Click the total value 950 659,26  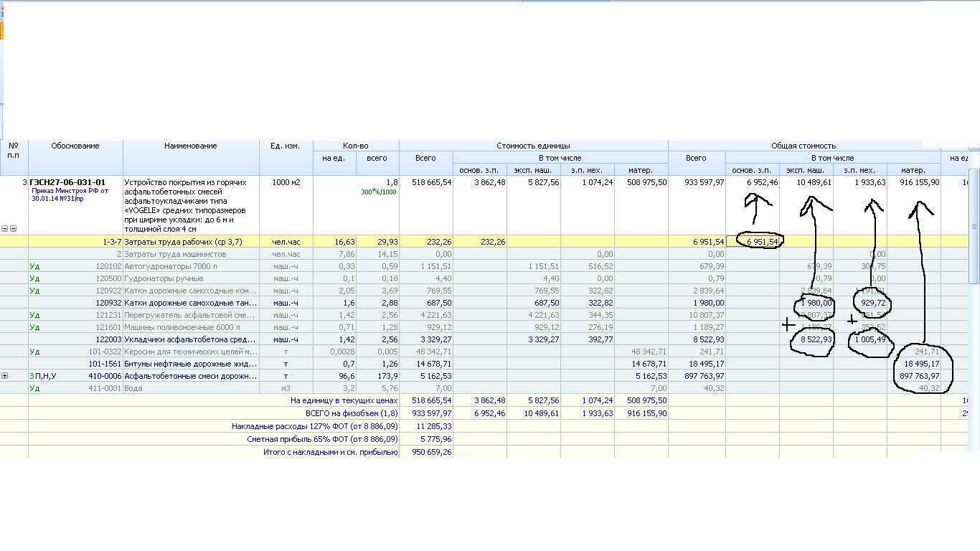[432, 452]
